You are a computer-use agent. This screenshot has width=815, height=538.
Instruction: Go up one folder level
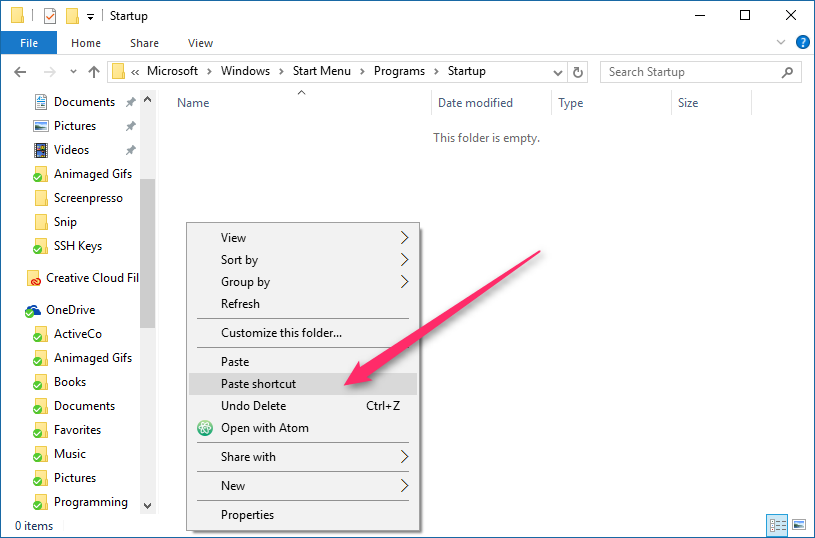[94, 72]
